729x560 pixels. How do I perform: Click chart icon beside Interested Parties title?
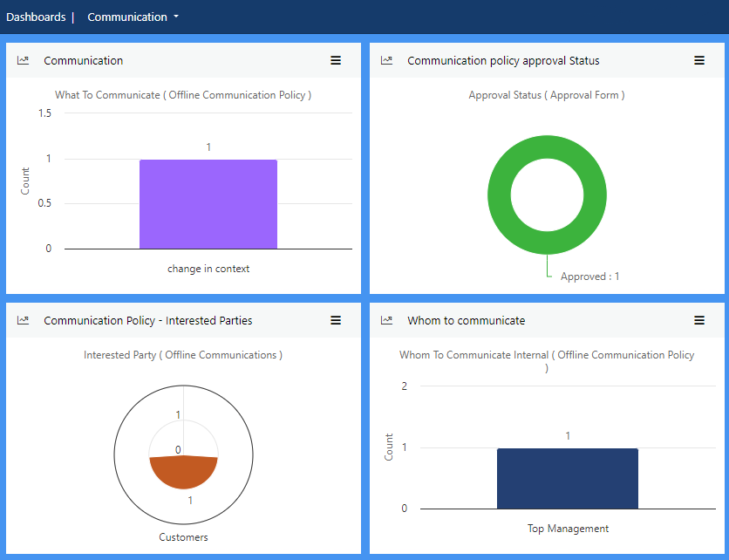pyautogui.click(x=24, y=320)
